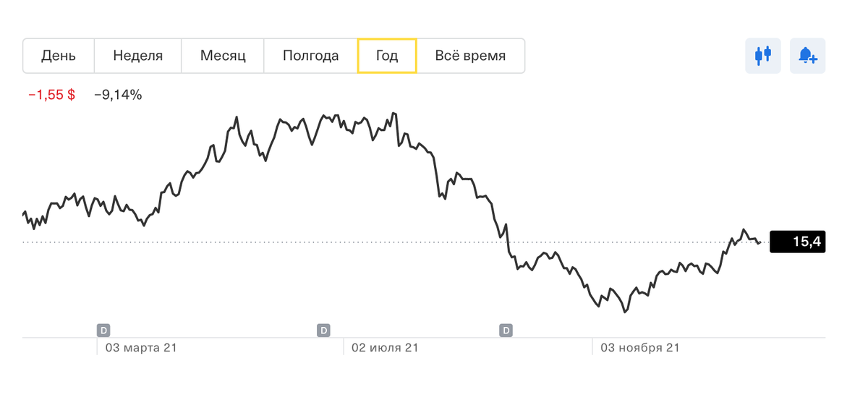This screenshot has height=413, width=868.
Task: Click the dotted current-price line
Action: point(289,242)
